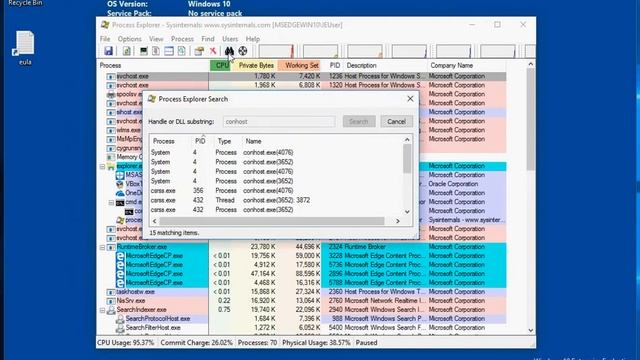Sort by the Working Set column header
The height and width of the screenshot is (360, 640).
click(x=300, y=65)
